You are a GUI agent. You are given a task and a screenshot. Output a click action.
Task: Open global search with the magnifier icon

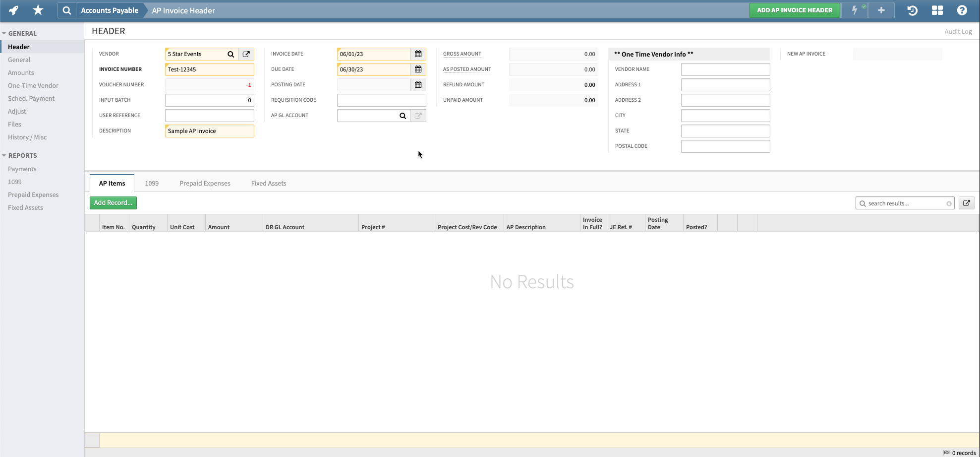67,10
